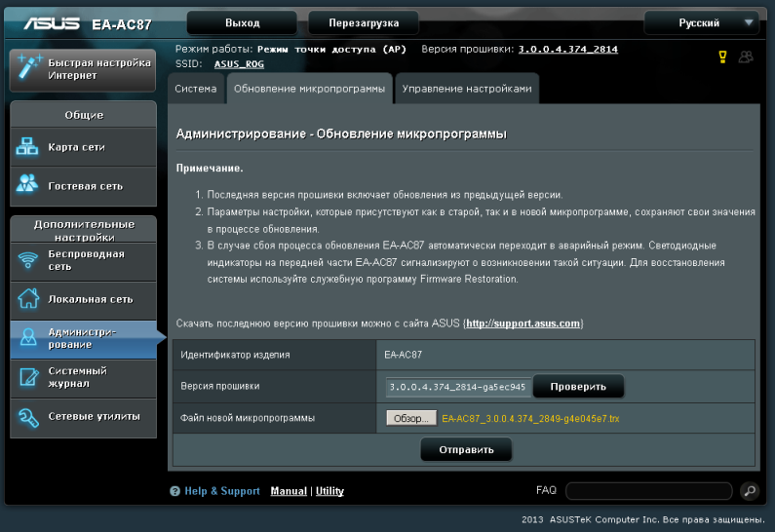Click the Дополнительные настройки section header
The width and height of the screenshot is (775, 532).
point(84,230)
